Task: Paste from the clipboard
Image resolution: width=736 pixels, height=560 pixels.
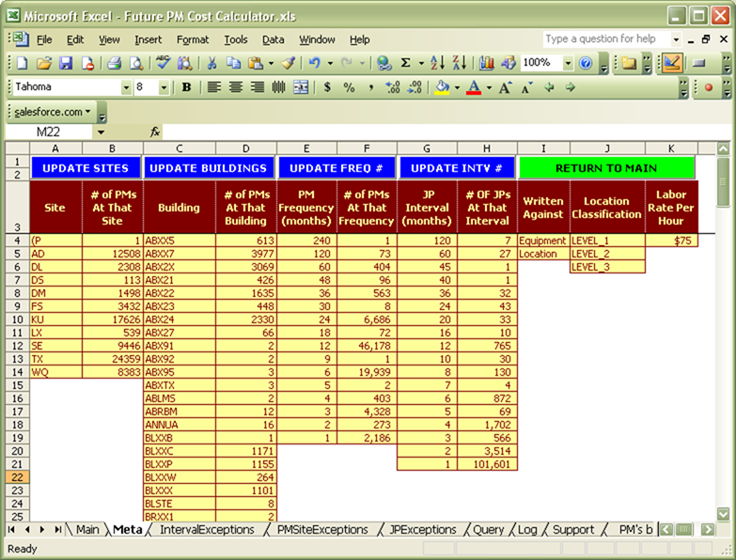Action: [256, 62]
